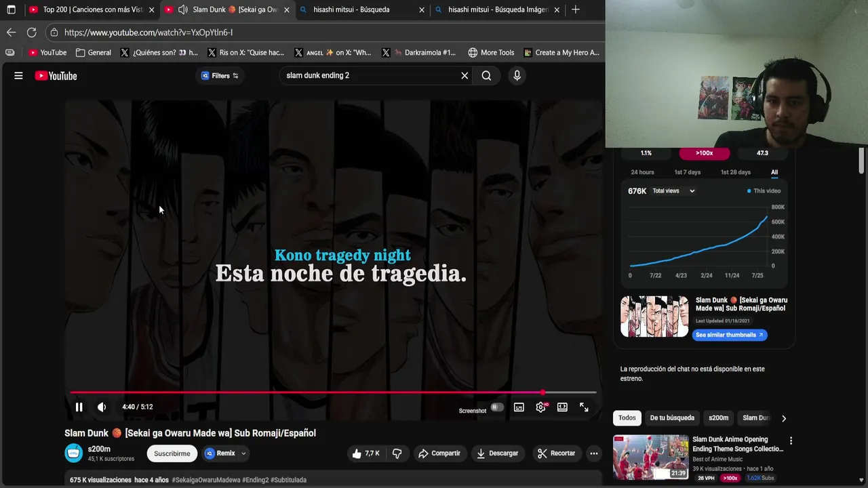Open the More Tools bookmark

tap(491, 52)
